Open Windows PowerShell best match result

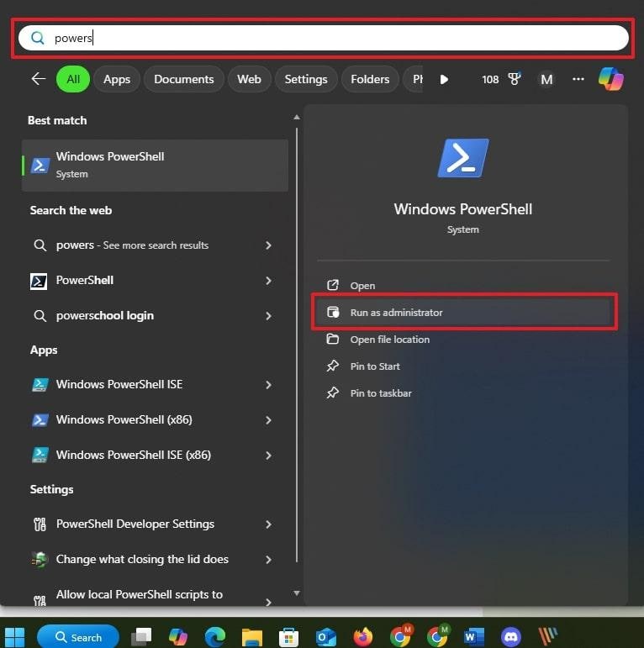tap(155, 166)
